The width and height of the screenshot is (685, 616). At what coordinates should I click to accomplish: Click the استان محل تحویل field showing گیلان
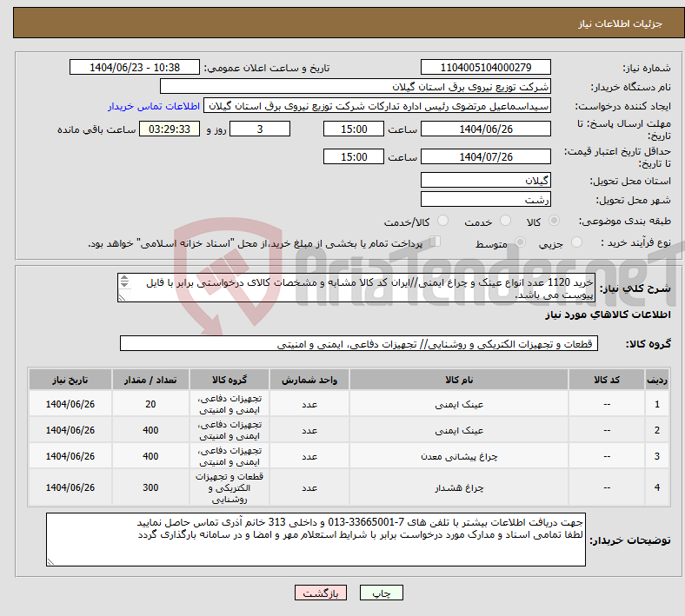coord(485,180)
